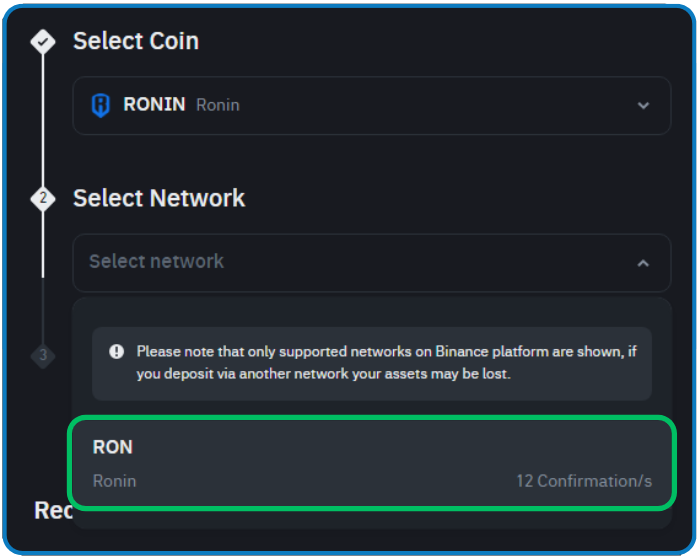Click the gray Ronin coin name label
The width and height of the screenshot is (699, 560).
point(218,105)
